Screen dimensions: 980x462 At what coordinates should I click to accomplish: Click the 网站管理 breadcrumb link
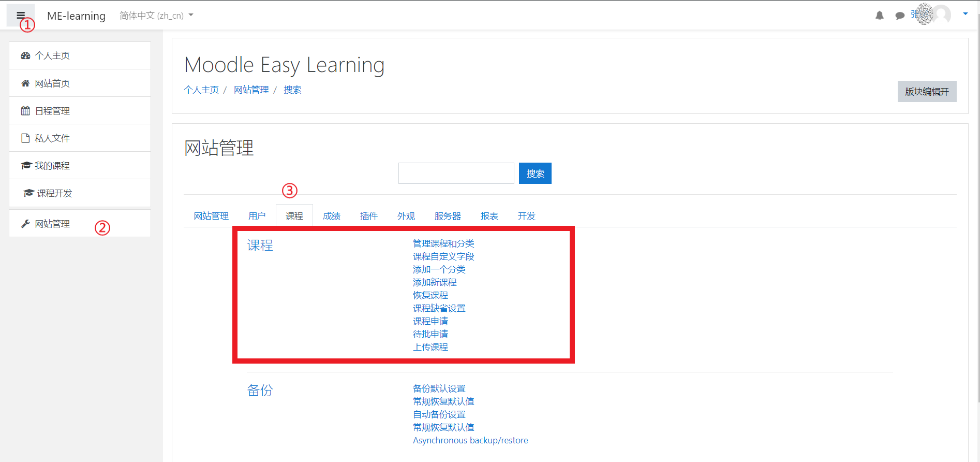(x=251, y=90)
